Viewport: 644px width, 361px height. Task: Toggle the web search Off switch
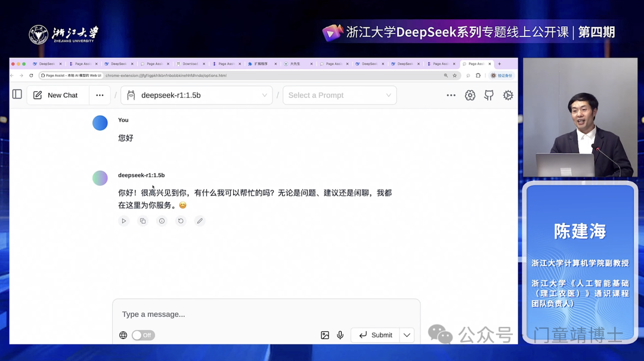pos(143,335)
